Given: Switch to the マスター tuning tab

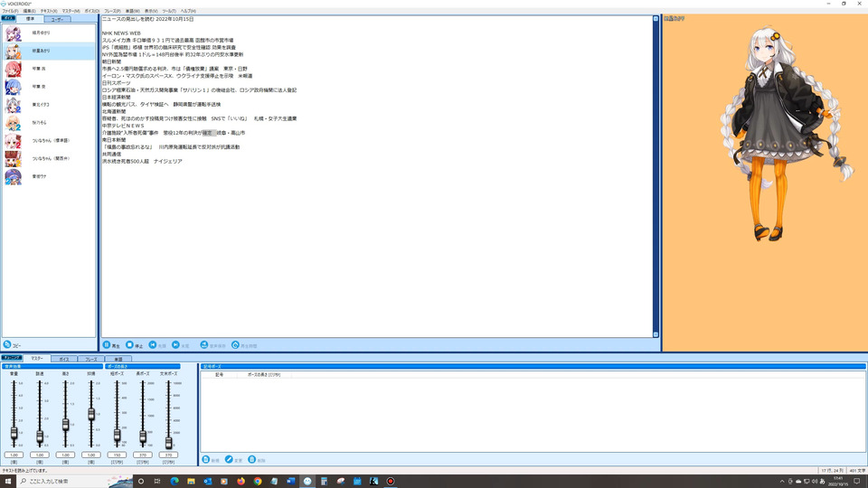Looking at the screenshot, I should coord(37,359).
